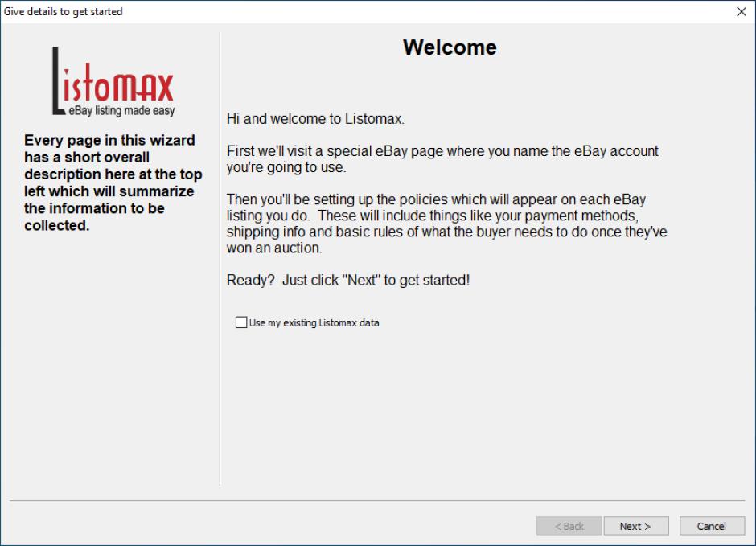
Task: Click the Next button to proceed
Action: tap(636, 526)
